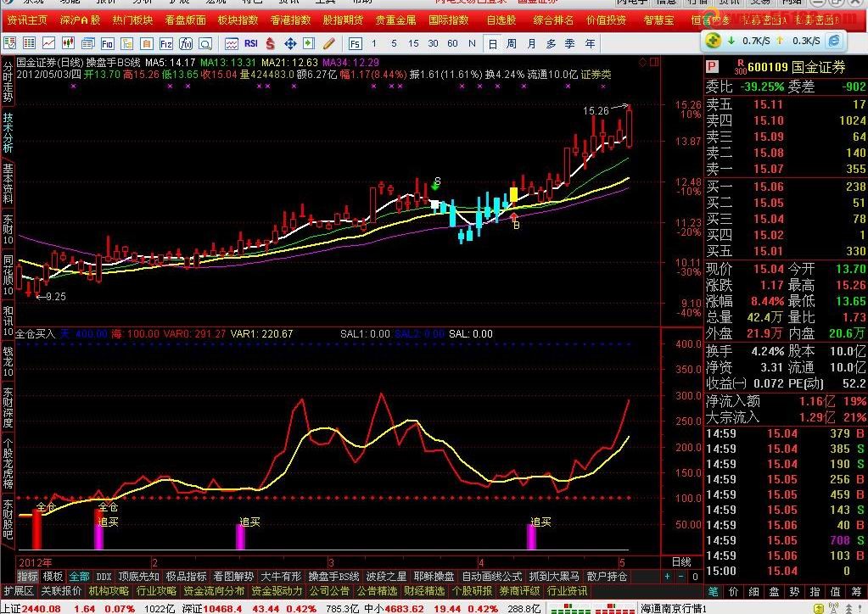Viewport: 868px width, 614px height.
Task: Select the candlestick K-line chart icon
Action: 68,43
